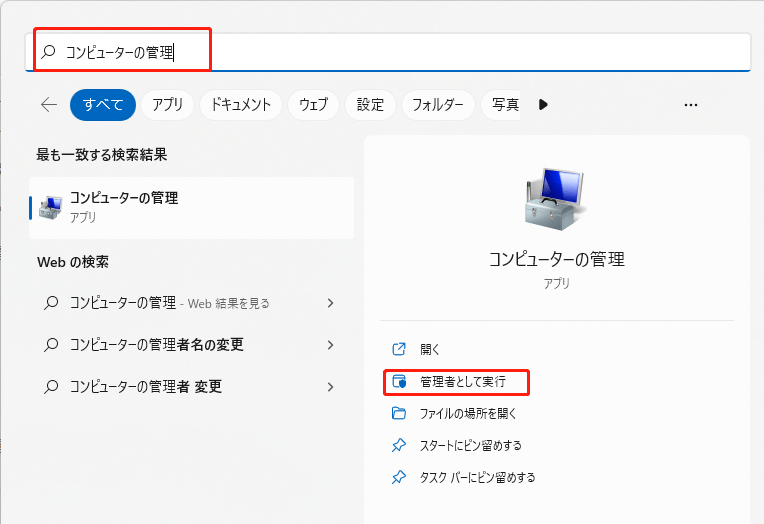This screenshot has height=524, width=764.
Task: Click the search magnifier icon in search box
Action: point(48,51)
